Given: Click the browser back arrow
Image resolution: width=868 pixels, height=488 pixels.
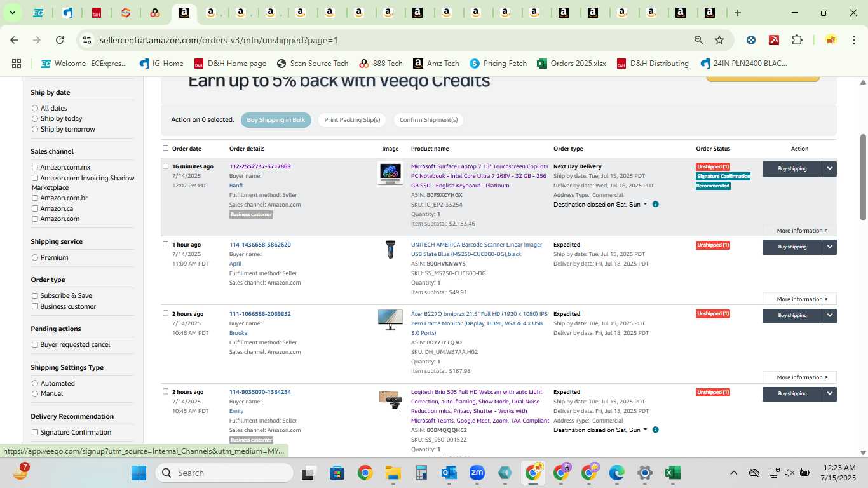Looking at the screenshot, I should point(14,40).
